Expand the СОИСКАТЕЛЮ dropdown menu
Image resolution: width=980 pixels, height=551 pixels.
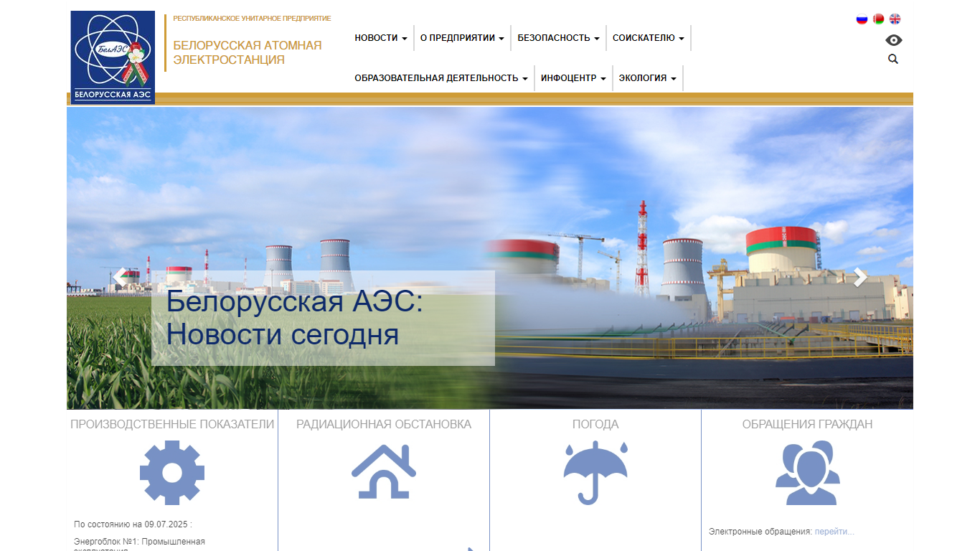pos(649,38)
